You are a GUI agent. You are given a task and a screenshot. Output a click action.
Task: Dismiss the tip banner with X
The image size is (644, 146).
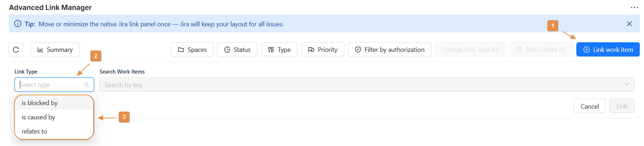click(629, 24)
